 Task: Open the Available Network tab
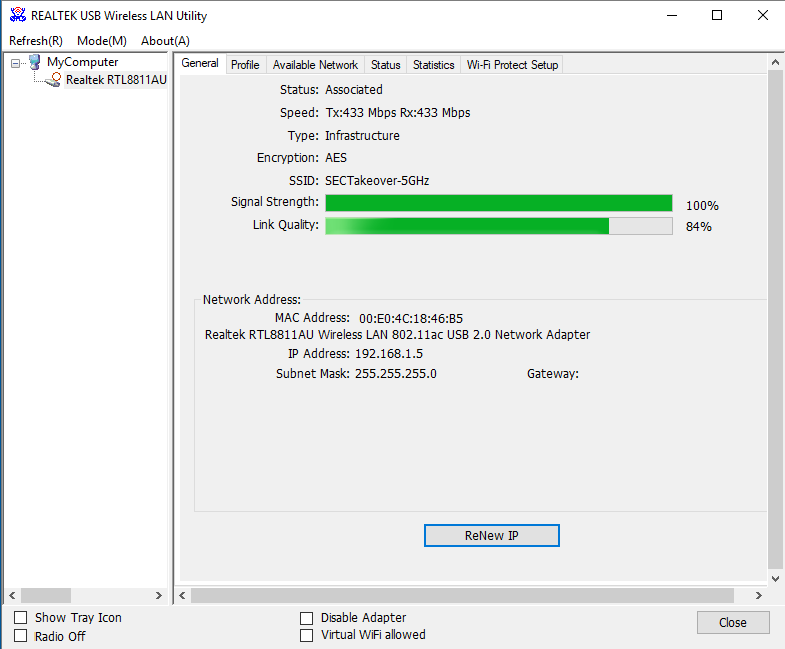pos(315,65)
